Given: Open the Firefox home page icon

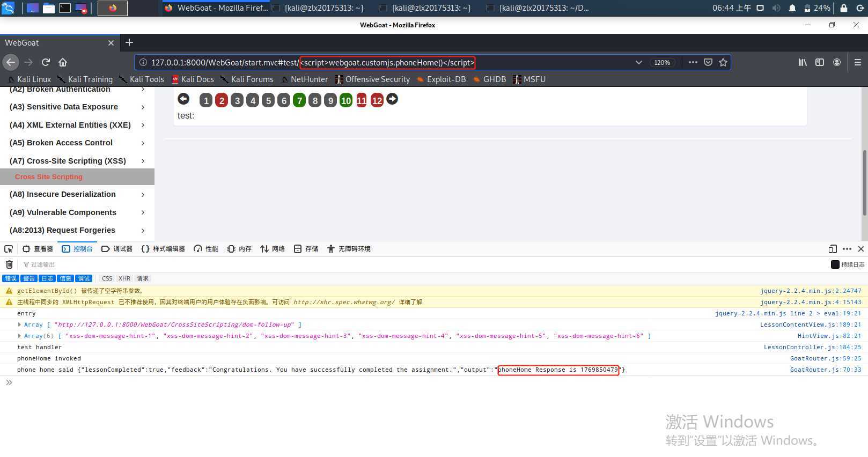Looking at the screenshot, I should pyautogui.click(x=63, y=62).
